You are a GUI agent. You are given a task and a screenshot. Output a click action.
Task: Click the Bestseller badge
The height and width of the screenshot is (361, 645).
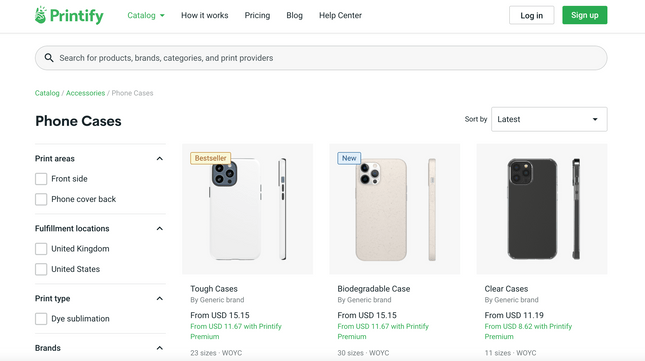[x=211, y=158]
